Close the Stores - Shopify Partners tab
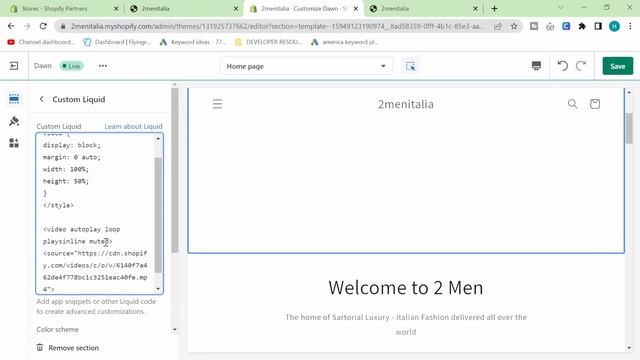This screenshot has width=640, height=360. [116, 9]
